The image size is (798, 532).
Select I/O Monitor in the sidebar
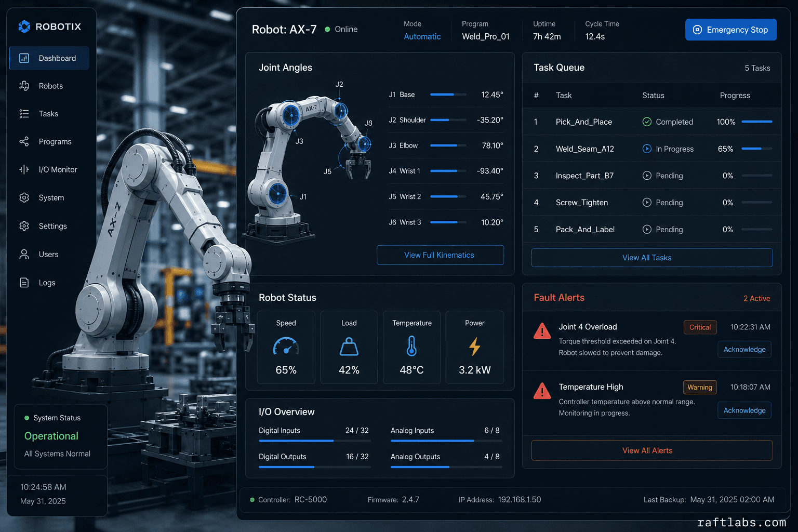(49, 169)
